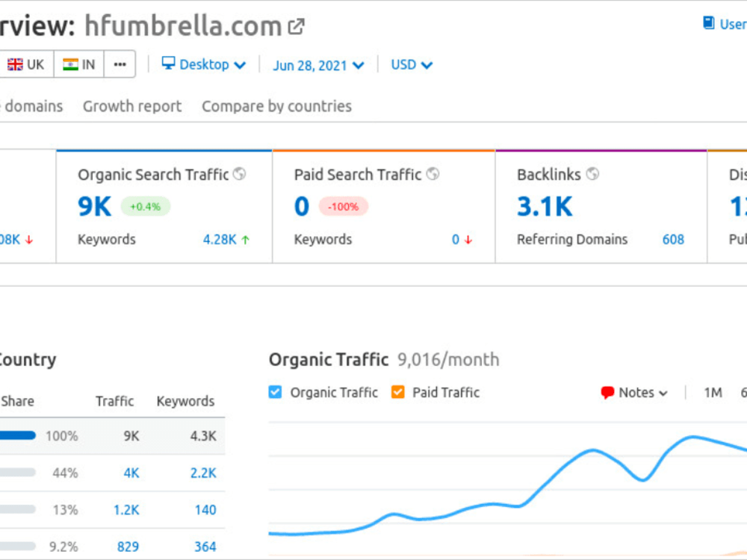Click the User manual book icon
Image resolution: width=747 pixels, height=560 pixels.
[x=708, y=22]
